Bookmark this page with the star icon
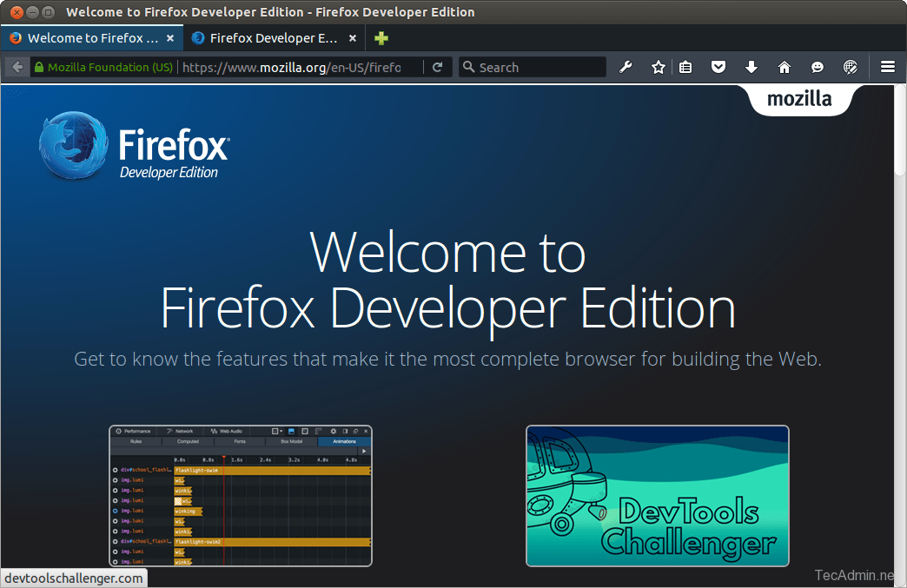 (659, 67)
